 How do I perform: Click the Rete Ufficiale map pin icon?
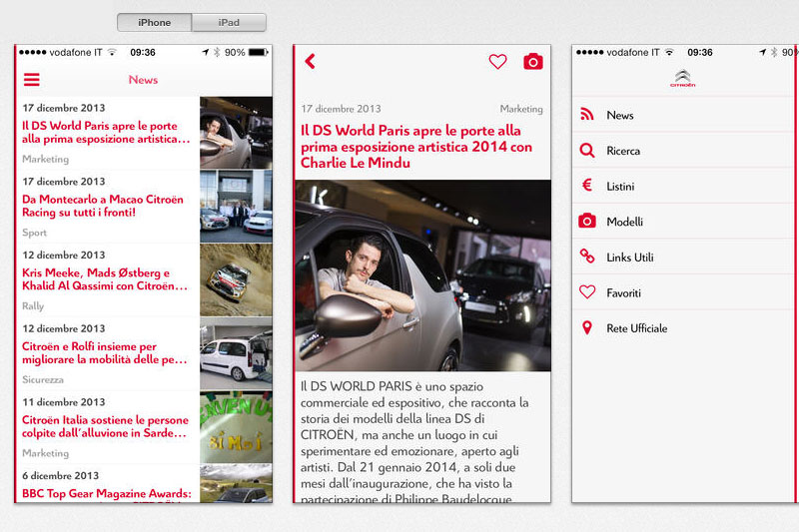pyautogui.click(x=587, y=328)
